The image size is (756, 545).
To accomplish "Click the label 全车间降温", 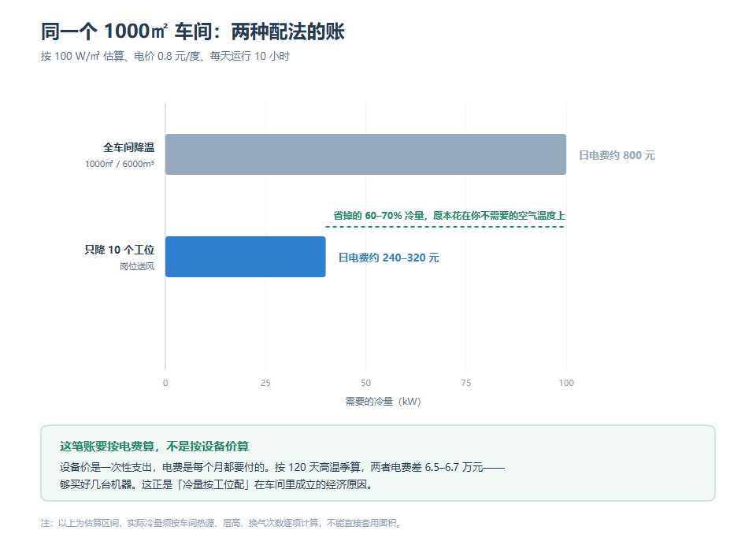I will (x=128, y=147).
